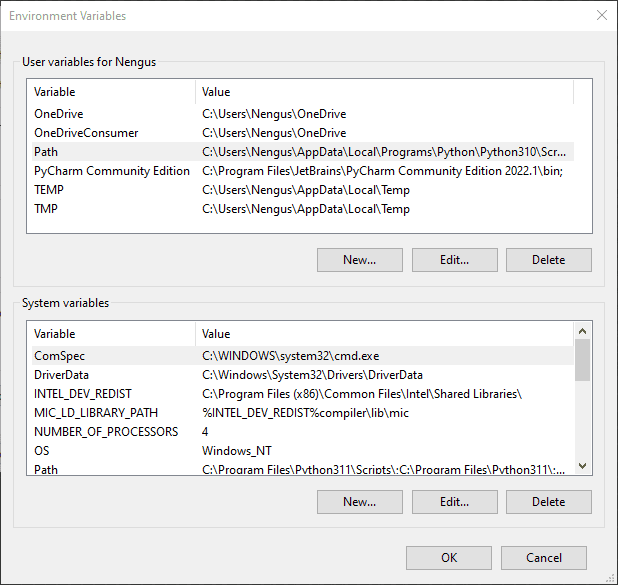The width and height of the screenshot is (618, 585).
Task: Click TEMP's AppData\Local\Temp value
Action: 306,190
